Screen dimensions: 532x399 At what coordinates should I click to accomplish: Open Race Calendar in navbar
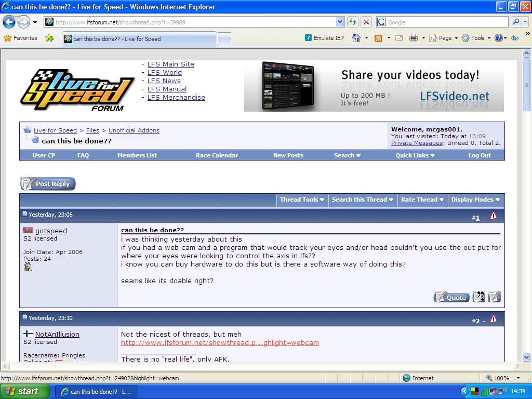coord(217,155)
